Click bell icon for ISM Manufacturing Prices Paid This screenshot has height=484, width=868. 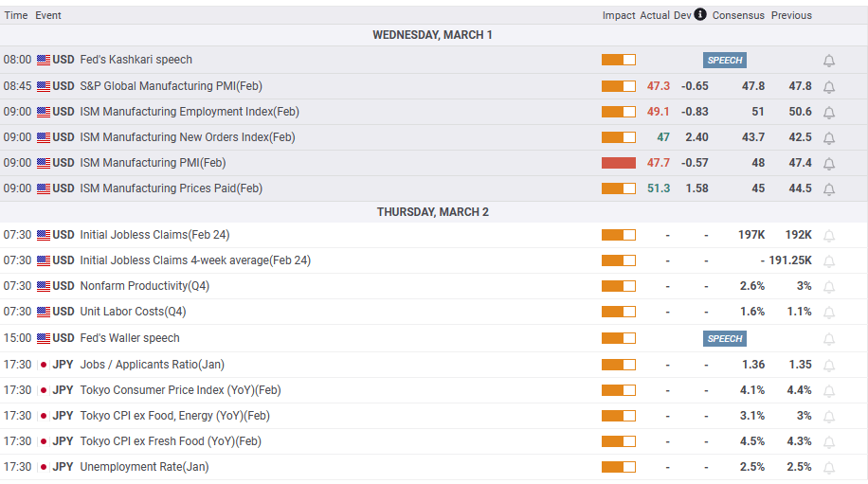[x=829, y=189]
